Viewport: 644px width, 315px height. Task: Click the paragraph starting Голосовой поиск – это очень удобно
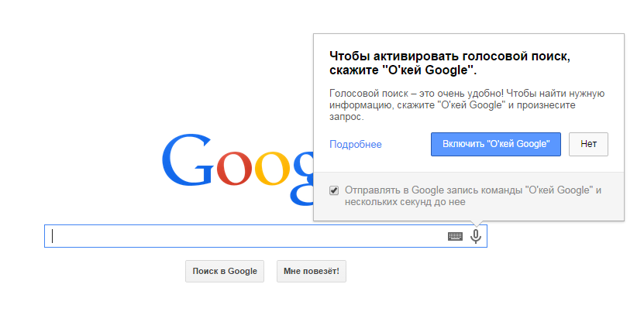[x=467, y=105]
